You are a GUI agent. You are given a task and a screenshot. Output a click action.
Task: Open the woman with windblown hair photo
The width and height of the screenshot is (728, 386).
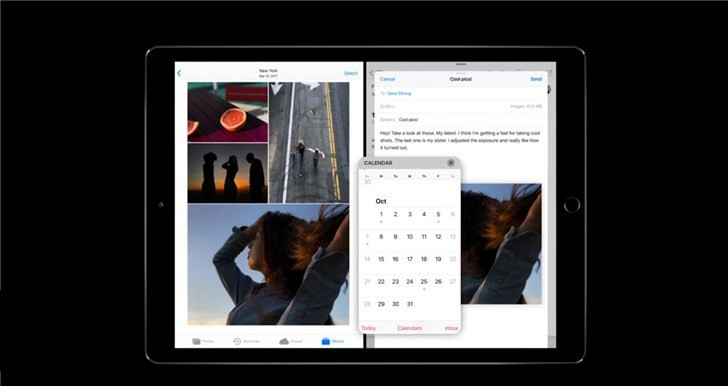click(268, 264)
